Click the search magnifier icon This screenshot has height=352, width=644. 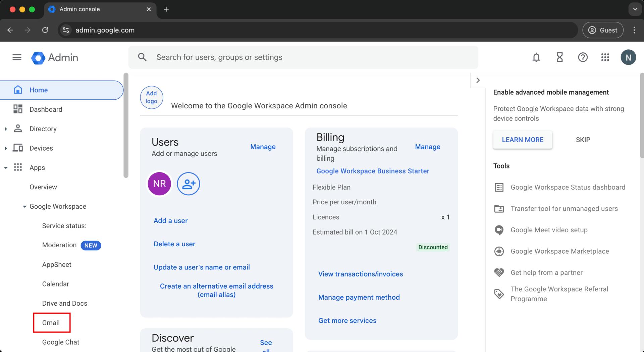pyautogui.click(x=142, y=57)
